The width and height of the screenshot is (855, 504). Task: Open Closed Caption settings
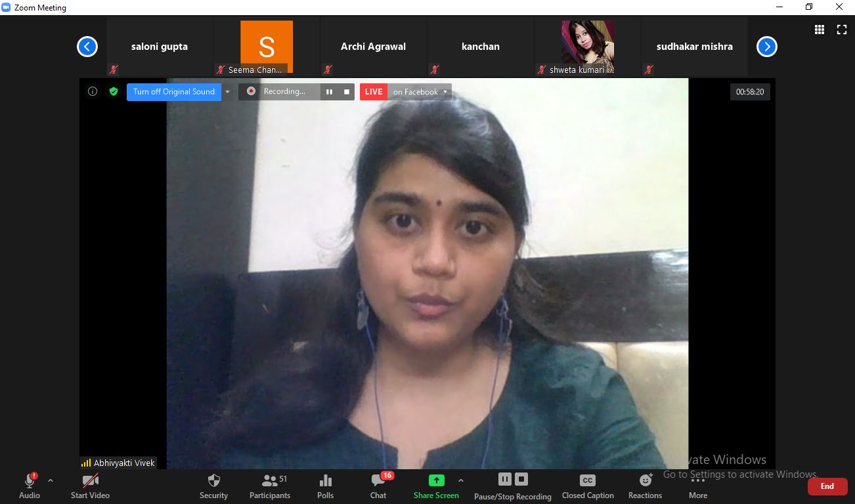588,486
